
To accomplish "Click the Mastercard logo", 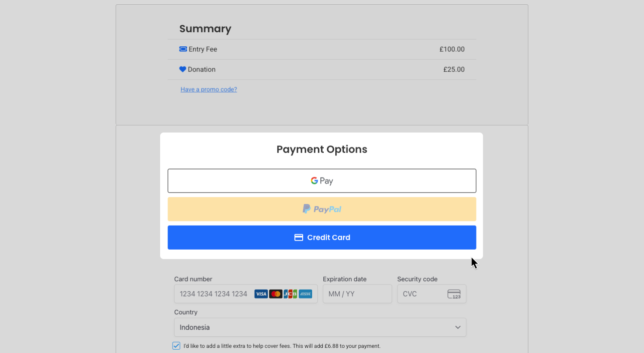I will tap(276, 294).
